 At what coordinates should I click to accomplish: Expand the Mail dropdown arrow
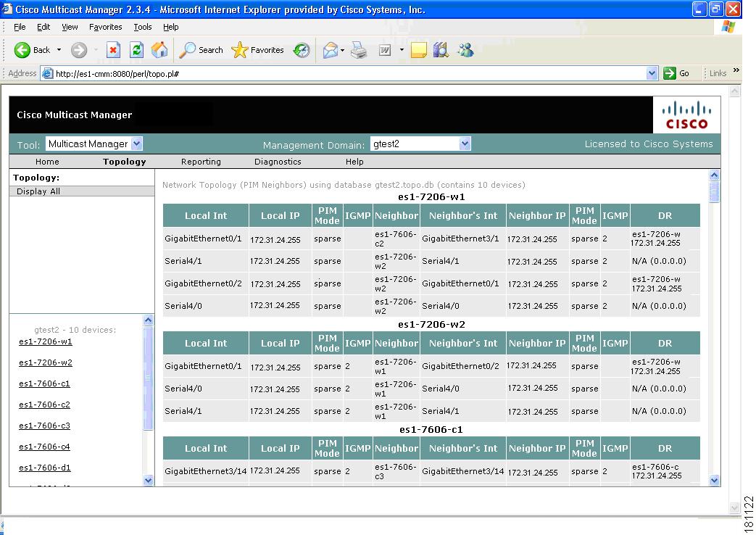(x=342, y=50)
